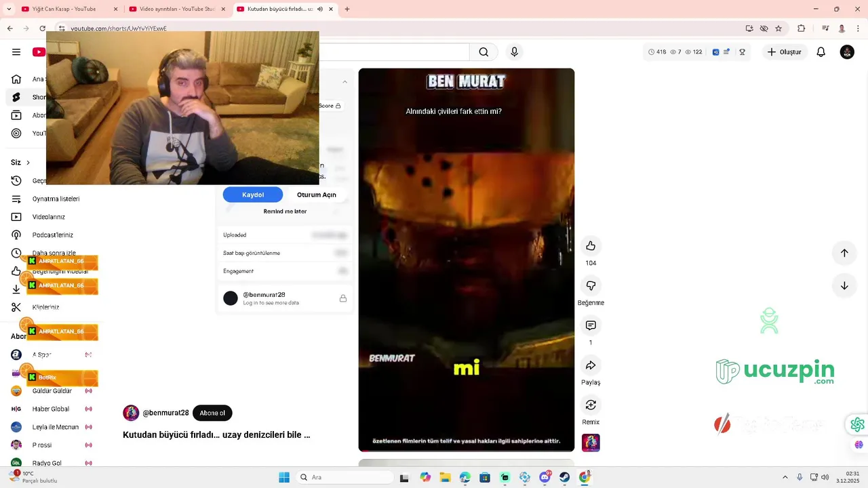Collapse the extension panel chevron
The height and width of the screenshot is (488, 868).
[344, 82]
